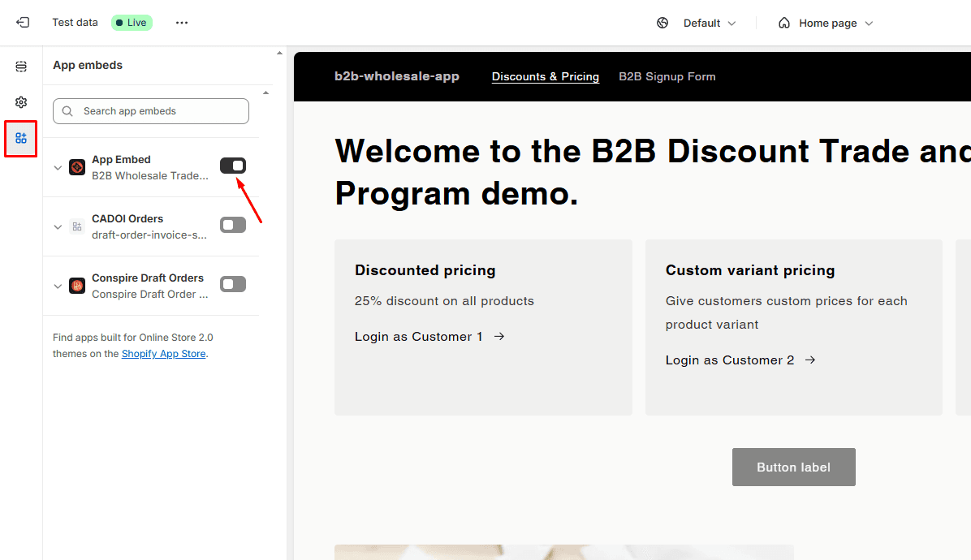Open the Shopify App Store link
The width and height of the screenshot is (971, 560).
(163, 353)
